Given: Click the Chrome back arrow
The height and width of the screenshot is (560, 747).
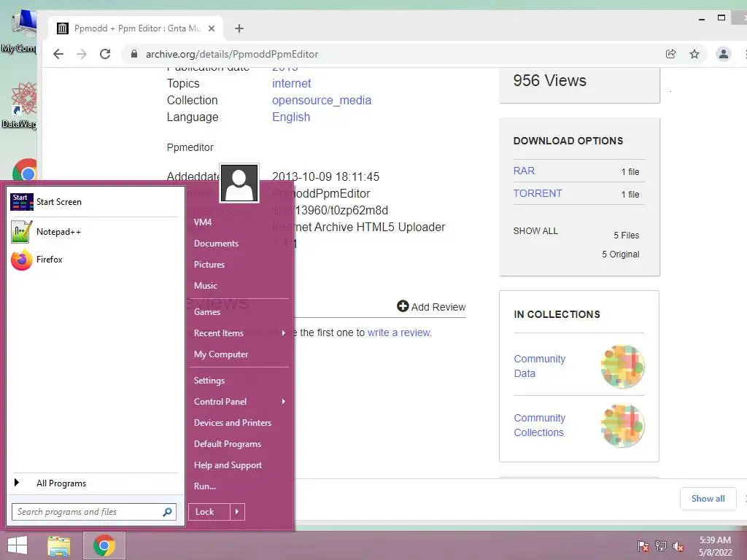Looking at the screenshot, I should click(58, 54).
